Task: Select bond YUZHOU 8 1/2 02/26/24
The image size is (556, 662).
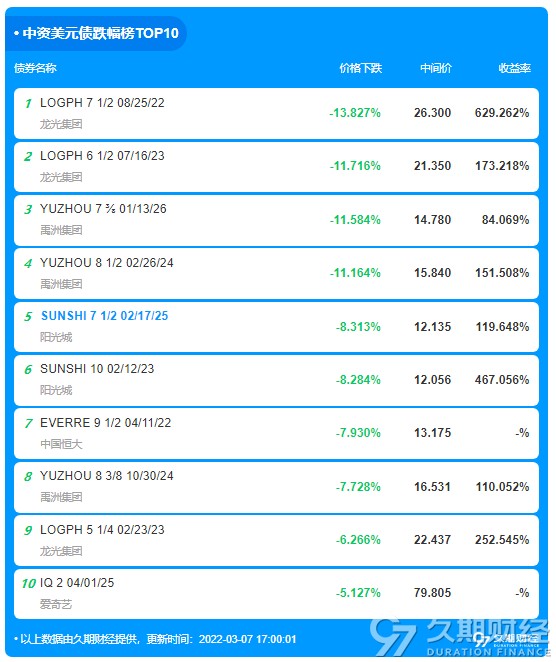Action: pos(106,263)
